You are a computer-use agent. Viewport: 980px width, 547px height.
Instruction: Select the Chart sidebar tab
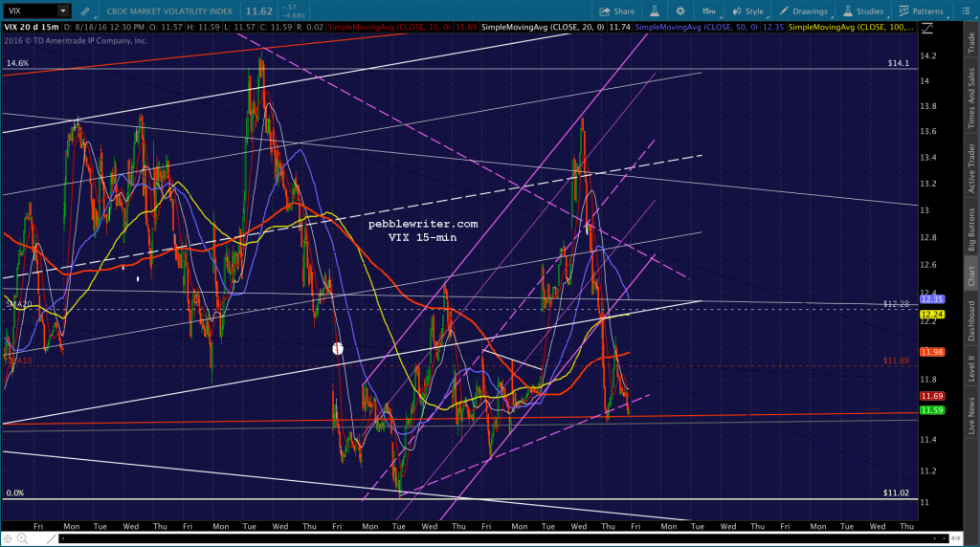click(971, 275)
